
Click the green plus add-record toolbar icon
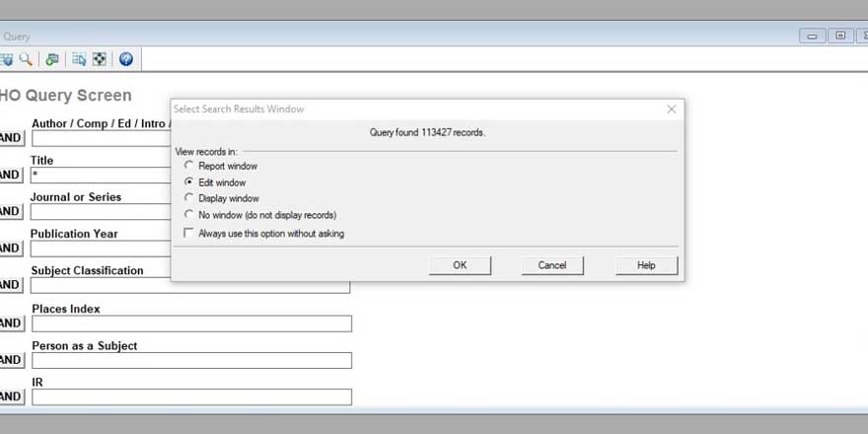click(x=52, y=59)
